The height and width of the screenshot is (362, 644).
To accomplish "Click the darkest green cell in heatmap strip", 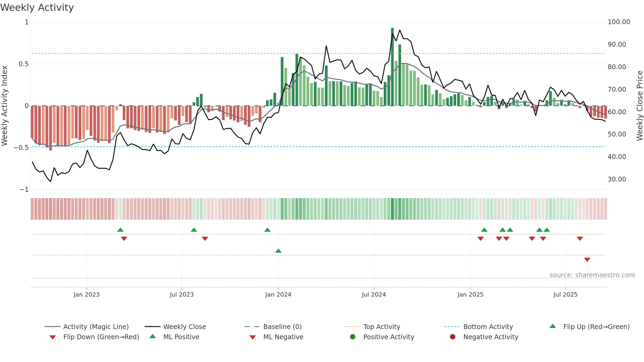I will (x=392, y=209).
